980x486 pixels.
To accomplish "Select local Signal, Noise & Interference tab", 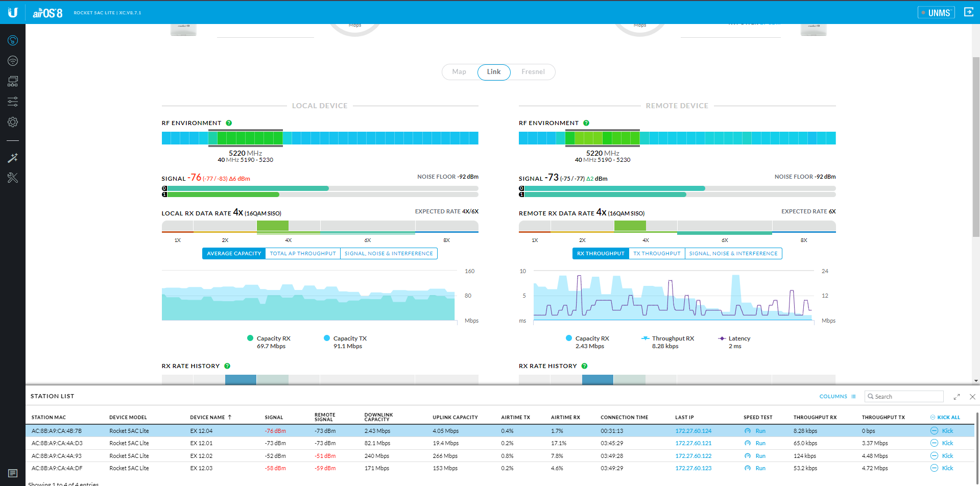I will pyautogui.click(x=389, y=253).
